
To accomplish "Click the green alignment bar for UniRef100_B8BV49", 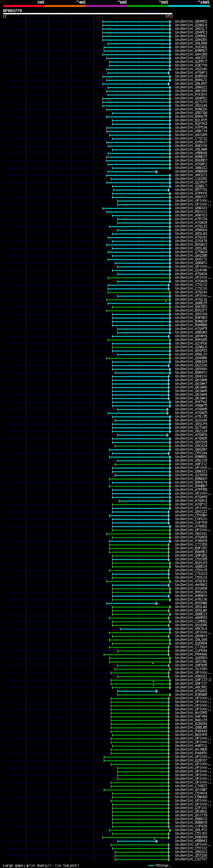I will (136, 838).
